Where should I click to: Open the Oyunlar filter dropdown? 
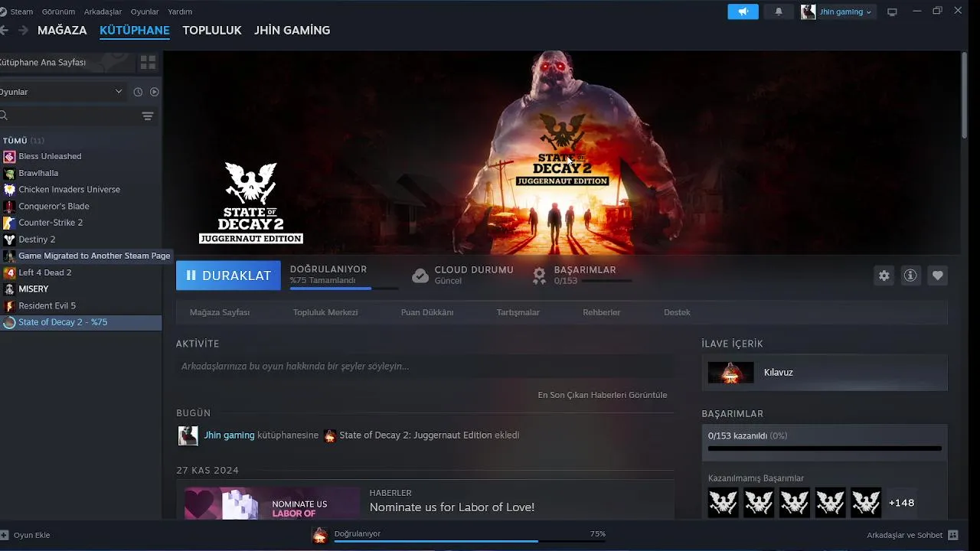pyautogui.click(x=61, y=92)
